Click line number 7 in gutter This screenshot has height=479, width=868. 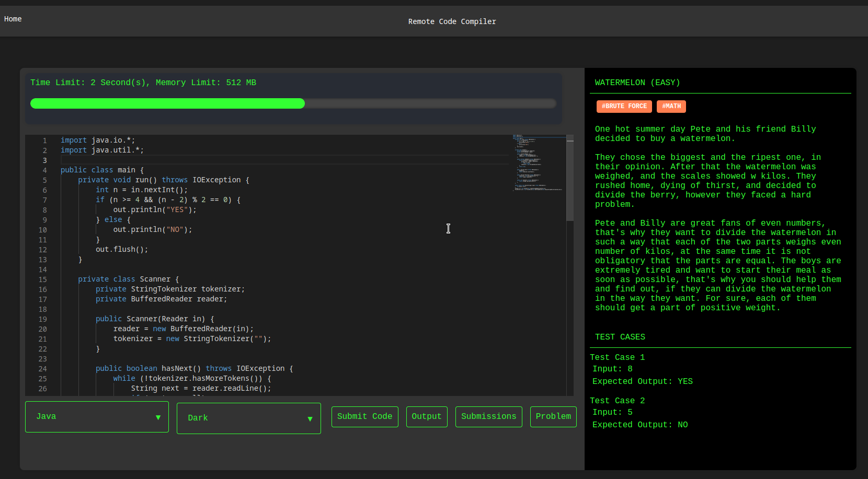(44, 200)
